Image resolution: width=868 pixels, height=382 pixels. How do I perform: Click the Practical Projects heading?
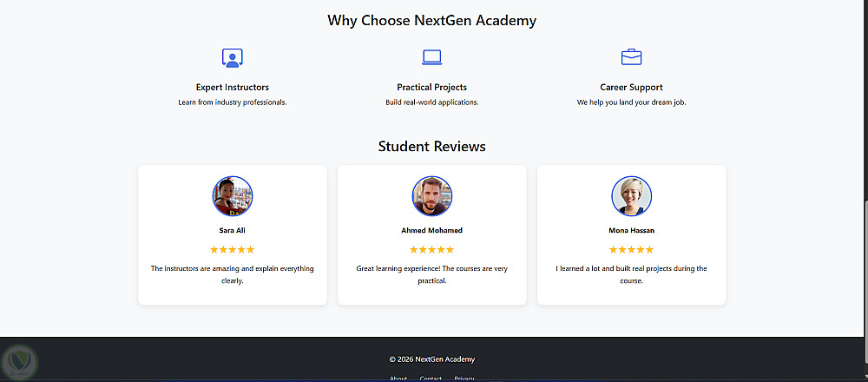(x=431, y=88)
